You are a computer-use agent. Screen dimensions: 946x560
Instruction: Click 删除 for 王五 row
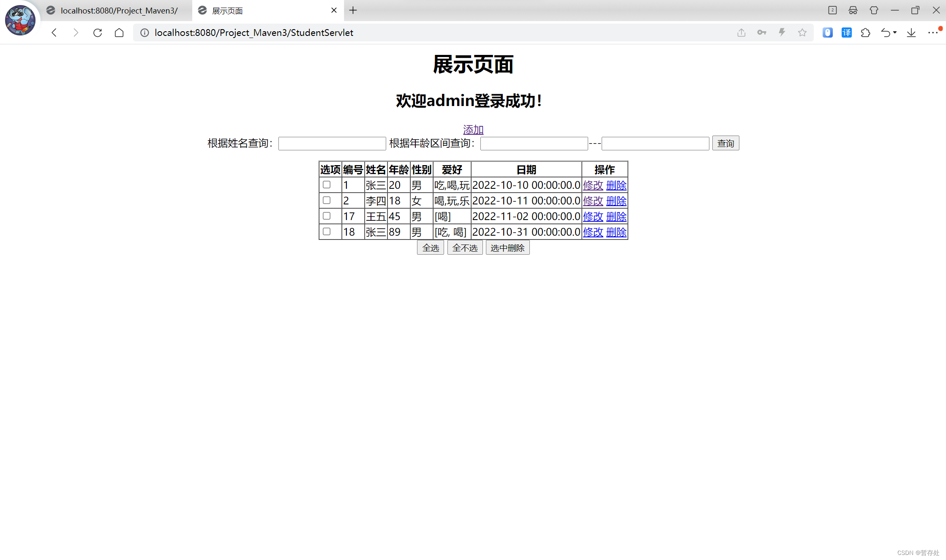616,216
